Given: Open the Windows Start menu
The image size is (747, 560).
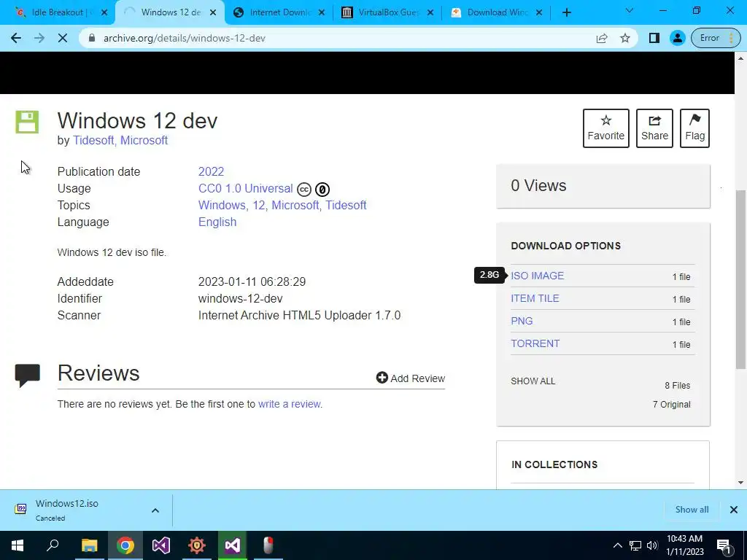Looking at the screenshot, I should [x=18, y=545].
